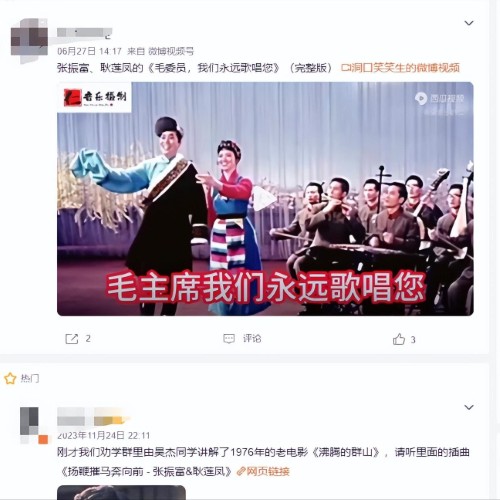Open the 网页链接 link text
Screen dimensions: 500x500
pos(268,471)
